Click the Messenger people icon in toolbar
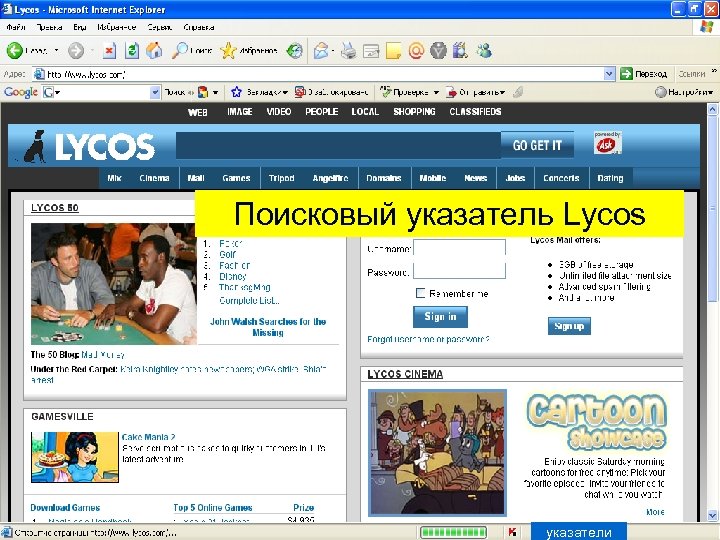This screenshot has height=540, width=720. (484, 51)
